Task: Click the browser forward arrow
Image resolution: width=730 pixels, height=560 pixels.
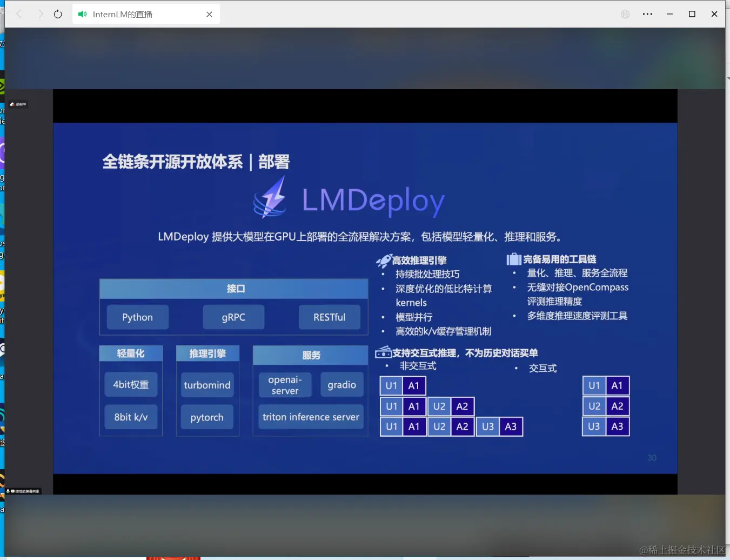Action: 41,14
